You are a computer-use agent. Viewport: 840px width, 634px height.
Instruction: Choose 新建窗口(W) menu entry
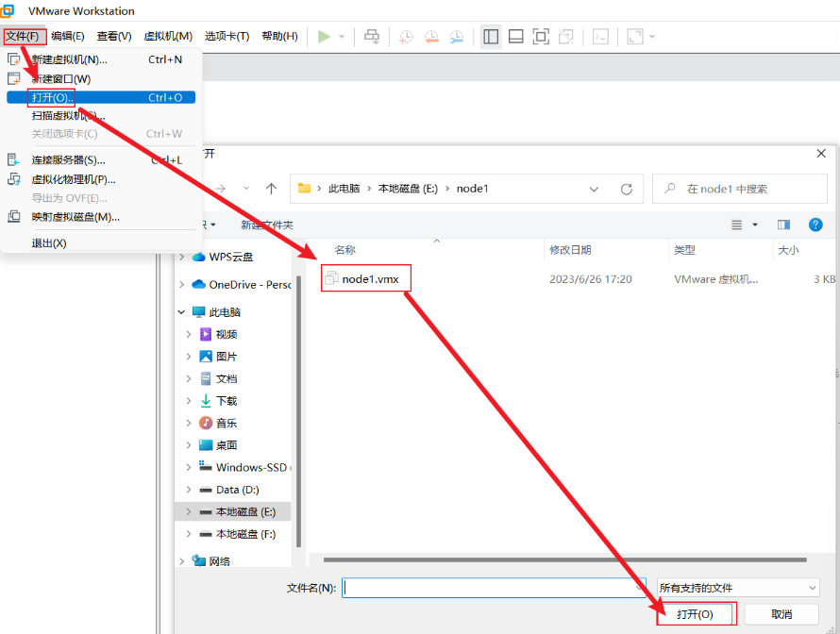[101, 78]
